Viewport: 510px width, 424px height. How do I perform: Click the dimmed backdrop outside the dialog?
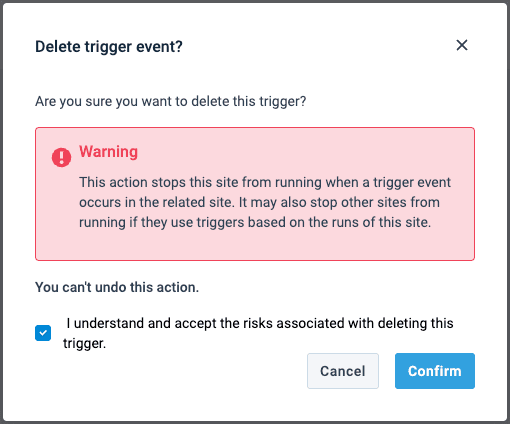coord(1,212)
